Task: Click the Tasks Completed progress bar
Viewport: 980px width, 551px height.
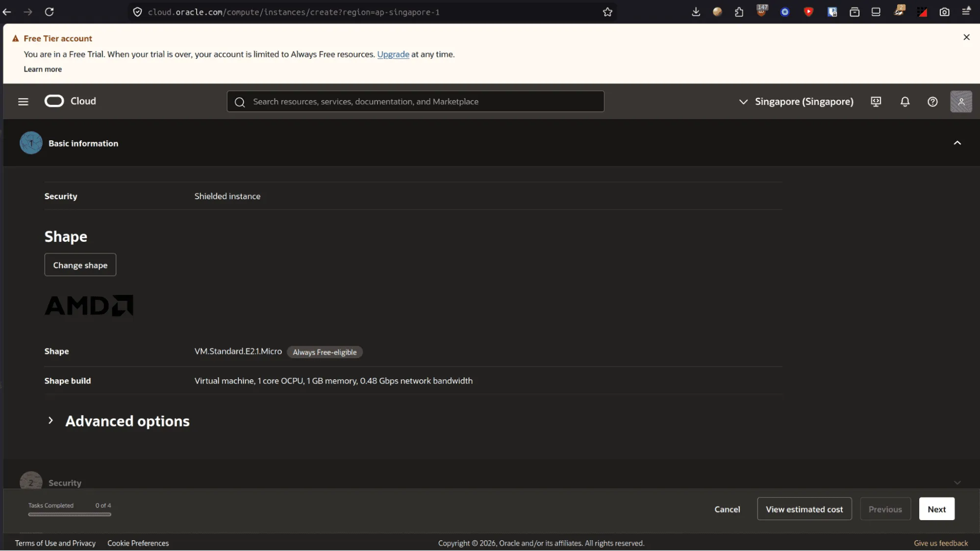Action: click(x=70, y=515)
